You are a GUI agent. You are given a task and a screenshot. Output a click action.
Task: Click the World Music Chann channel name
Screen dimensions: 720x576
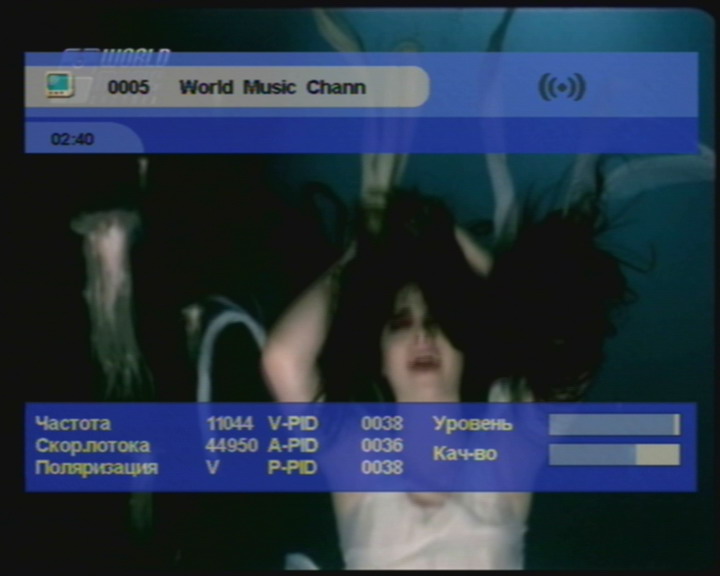(272, 88)
